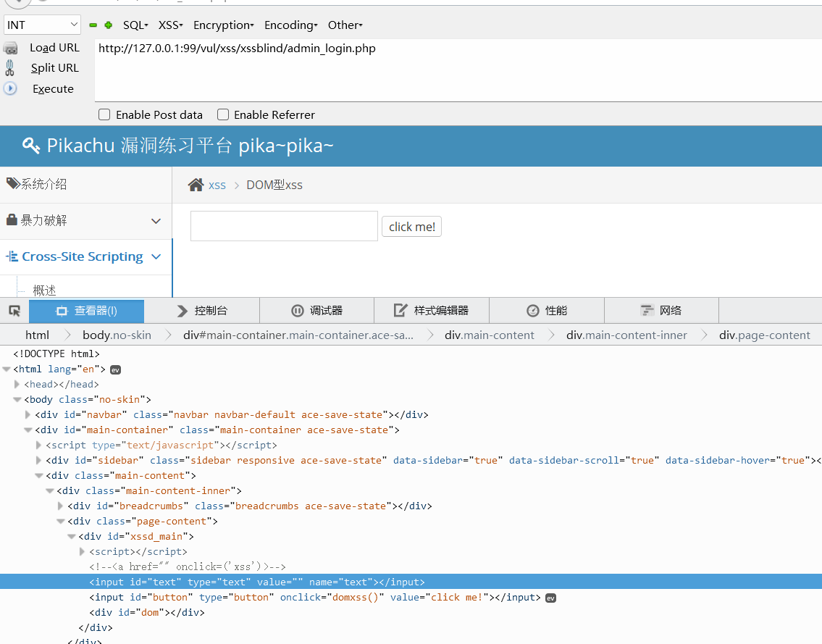Expand the navbar div node
This screenshot has width=822, height=644.
(x=28, y=415)
